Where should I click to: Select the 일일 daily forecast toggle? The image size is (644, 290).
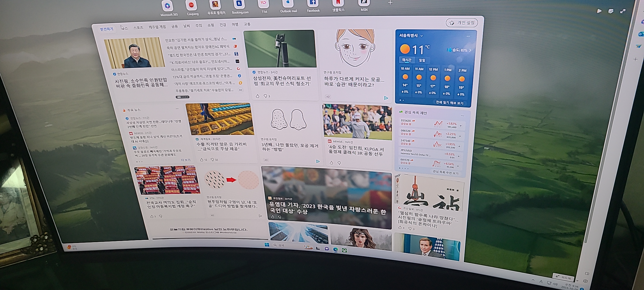(422, 60)
